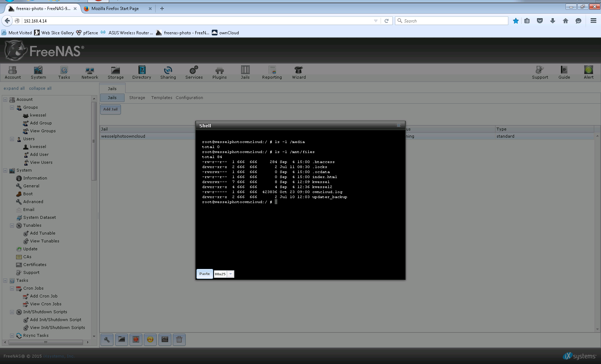
Task: Collapse the Cron Jobs tree node
Action: 12,288
